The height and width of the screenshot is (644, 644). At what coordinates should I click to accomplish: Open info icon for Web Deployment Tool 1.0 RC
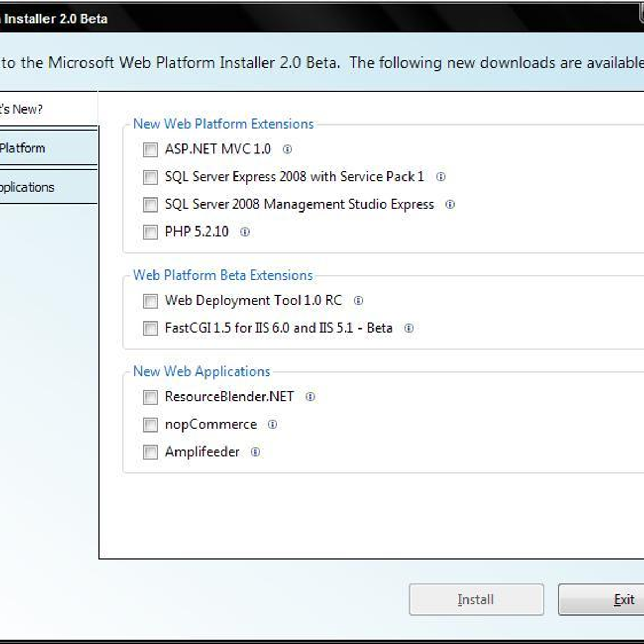358,301
